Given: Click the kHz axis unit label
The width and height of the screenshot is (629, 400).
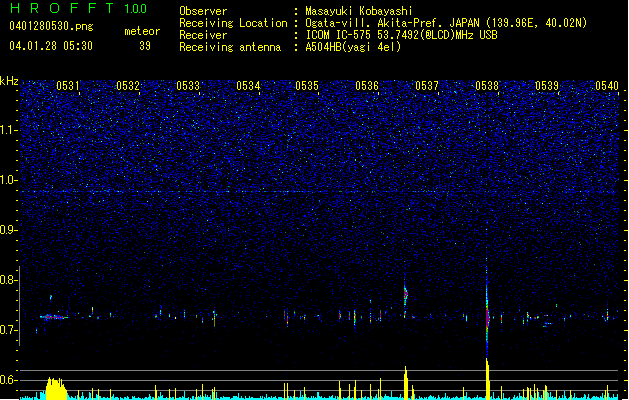Looking at the screenshot, I should click(9, 81).
